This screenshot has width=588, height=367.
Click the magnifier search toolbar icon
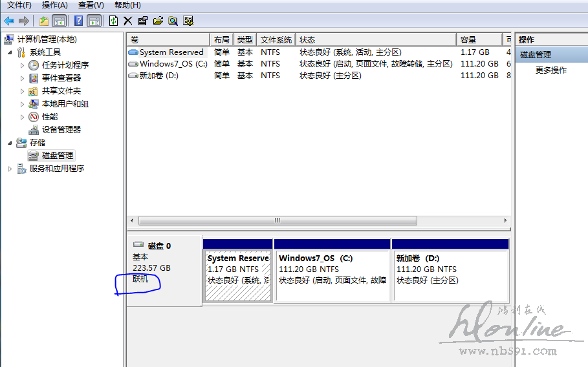tap(173, 21)
